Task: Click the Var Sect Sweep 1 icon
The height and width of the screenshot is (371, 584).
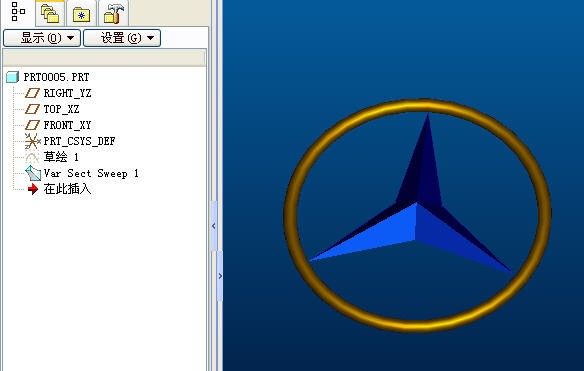Action: [x=33, y=173]
